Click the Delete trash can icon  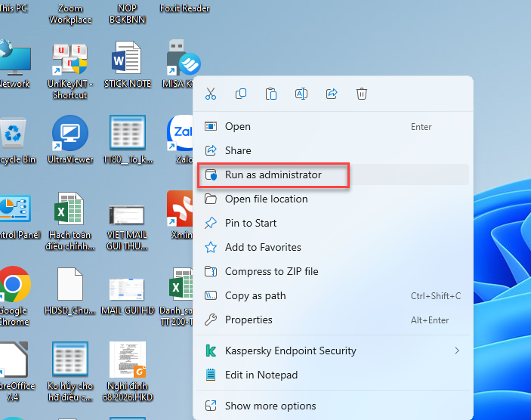point(362,94)
